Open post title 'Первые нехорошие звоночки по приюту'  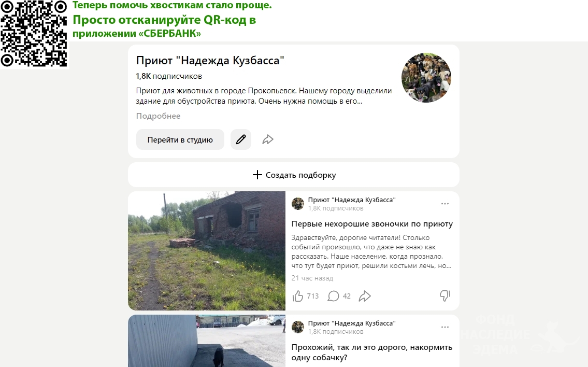[x=372, y=224]
